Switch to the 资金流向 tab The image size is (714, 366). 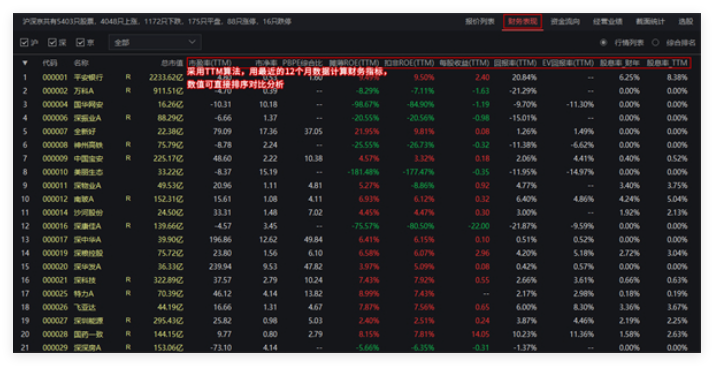(565, 21)
